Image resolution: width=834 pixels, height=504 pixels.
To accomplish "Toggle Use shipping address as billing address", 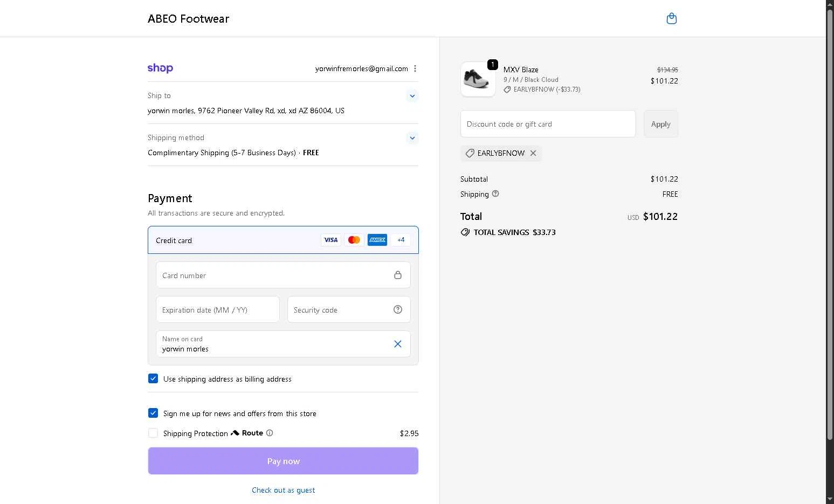I will 153,379.
